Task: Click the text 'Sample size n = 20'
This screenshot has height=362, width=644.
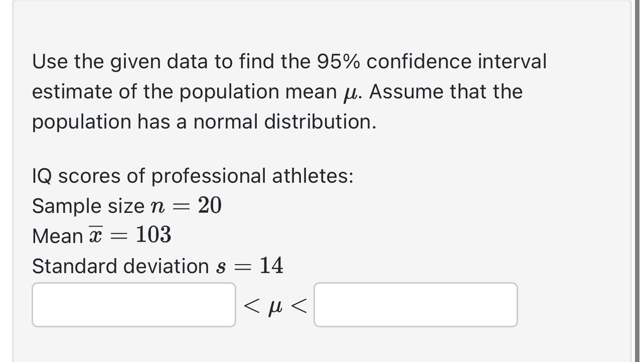Action: [126, 205]
